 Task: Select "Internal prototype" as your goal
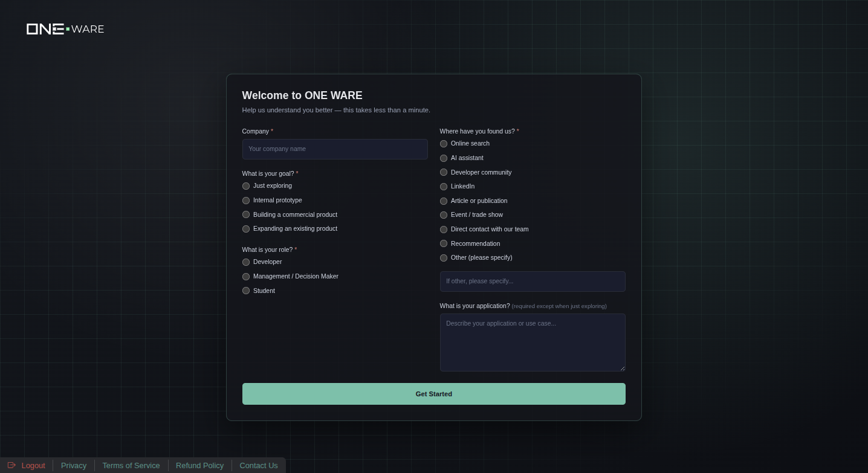pos(246,200)
